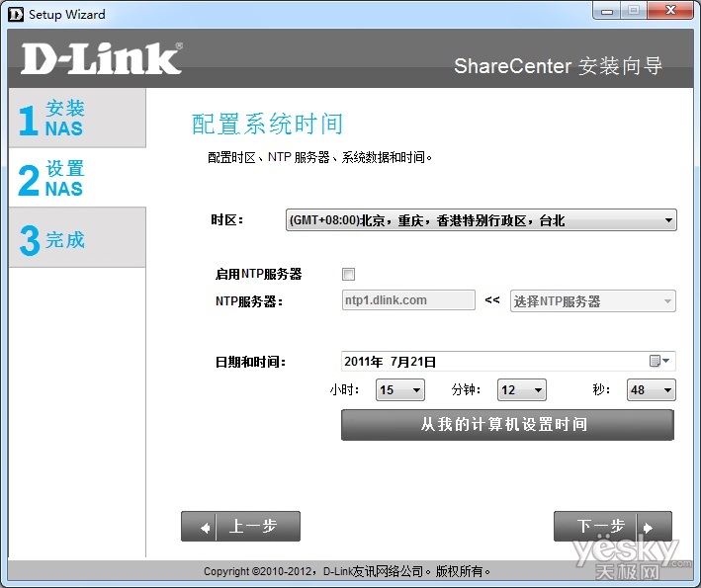
Task: Click the 日期和时间: label
Action: 250,362
